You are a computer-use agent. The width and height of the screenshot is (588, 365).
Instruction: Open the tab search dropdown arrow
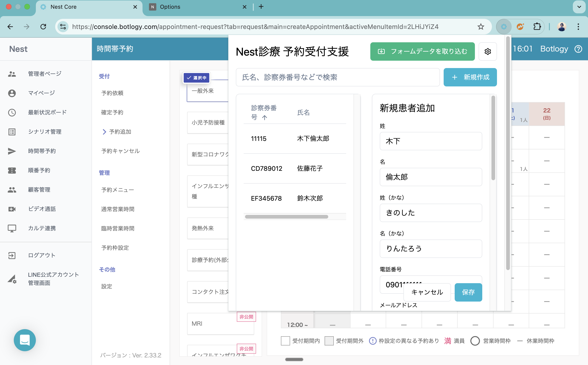(x=579, y=7)
